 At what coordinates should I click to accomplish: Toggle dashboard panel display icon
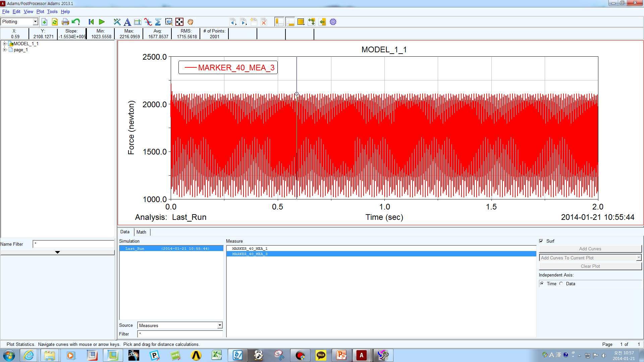coord(290,22)
